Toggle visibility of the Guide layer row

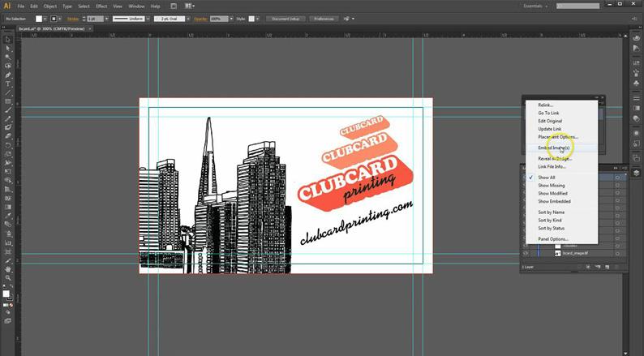[x=526, y=246]
